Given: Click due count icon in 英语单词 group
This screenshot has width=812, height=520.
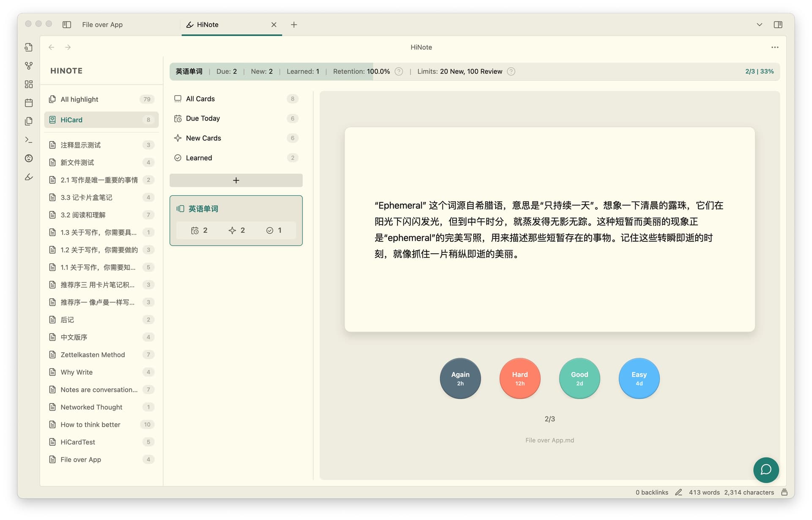Looking at the screenshot, I should pos(195,230).
